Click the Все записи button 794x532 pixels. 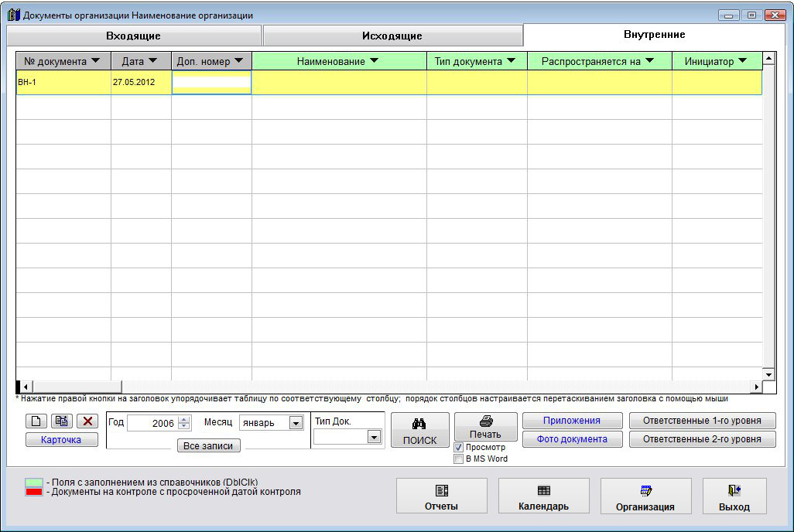(x=208, y=446)
